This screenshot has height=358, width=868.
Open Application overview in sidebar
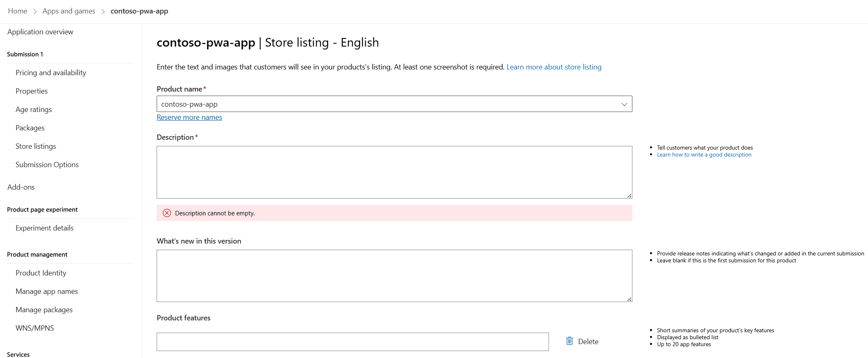tap(40, 32)
